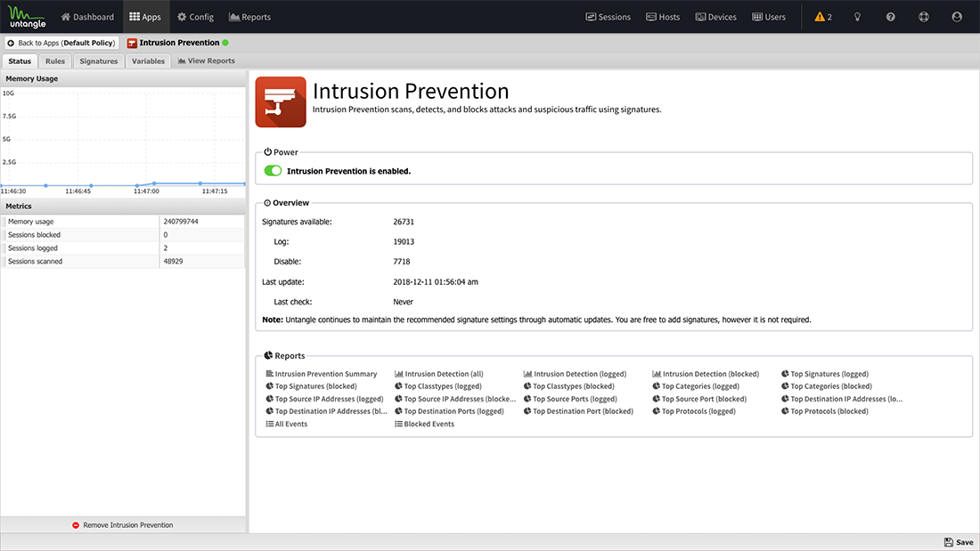Screen dimensions: 980x551
Task: Open the Hosts view
Action: [663, 17]
